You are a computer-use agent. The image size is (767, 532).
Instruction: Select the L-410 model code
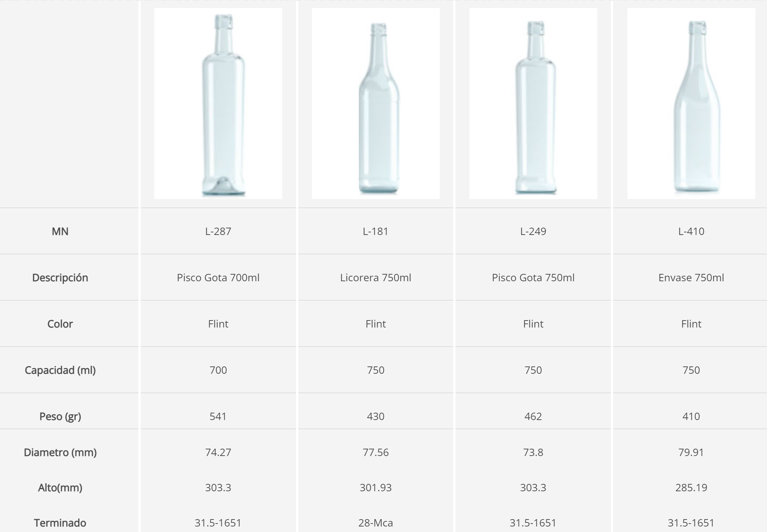pyautogui.click(x=691, y=231)
